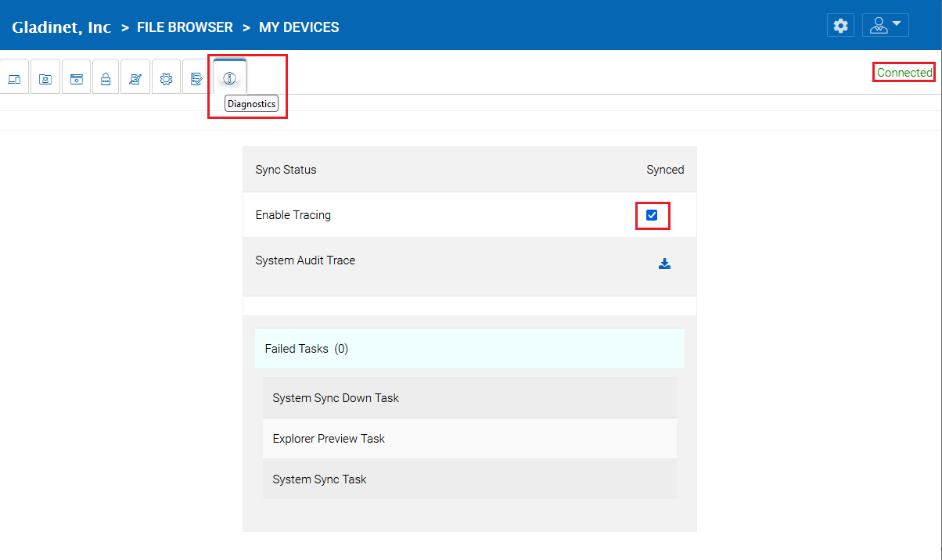Open the user account dropdown
942x560 pixels.
885,24
